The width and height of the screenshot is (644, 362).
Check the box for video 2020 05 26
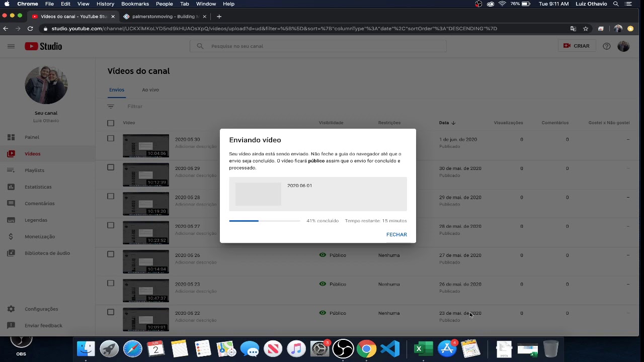pos(111,254)
